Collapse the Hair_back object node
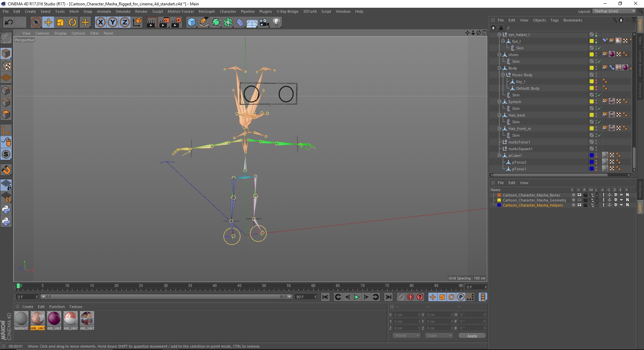644x350 pixels. [499, 115]
